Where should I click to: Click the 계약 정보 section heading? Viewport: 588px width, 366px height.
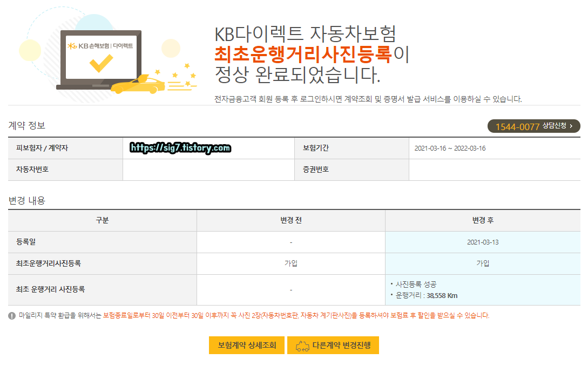tap(26, 125)
